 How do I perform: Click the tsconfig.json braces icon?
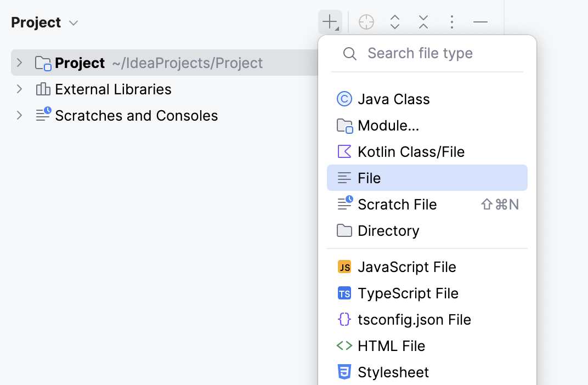[344, 320]
